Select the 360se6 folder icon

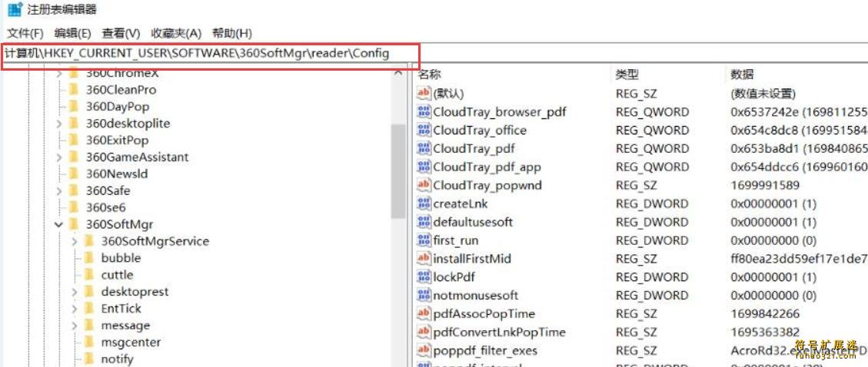tap(74, 208)
